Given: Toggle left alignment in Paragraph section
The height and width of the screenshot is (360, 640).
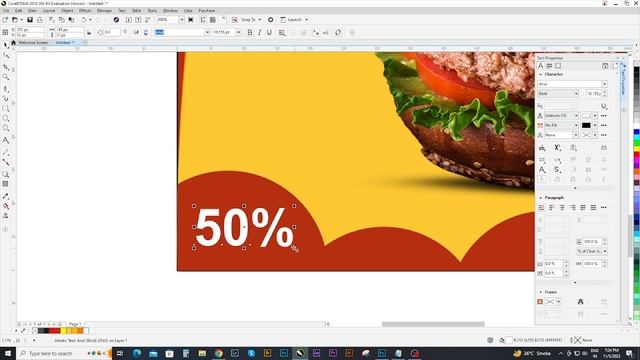Looking at the screenshot, I should (x=551, y=207).
